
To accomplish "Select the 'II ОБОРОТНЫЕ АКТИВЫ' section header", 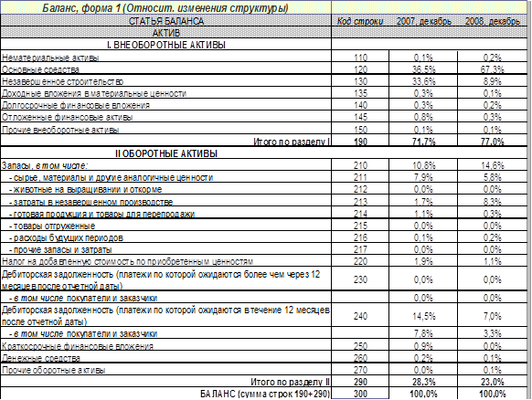I will pos(166,153).
